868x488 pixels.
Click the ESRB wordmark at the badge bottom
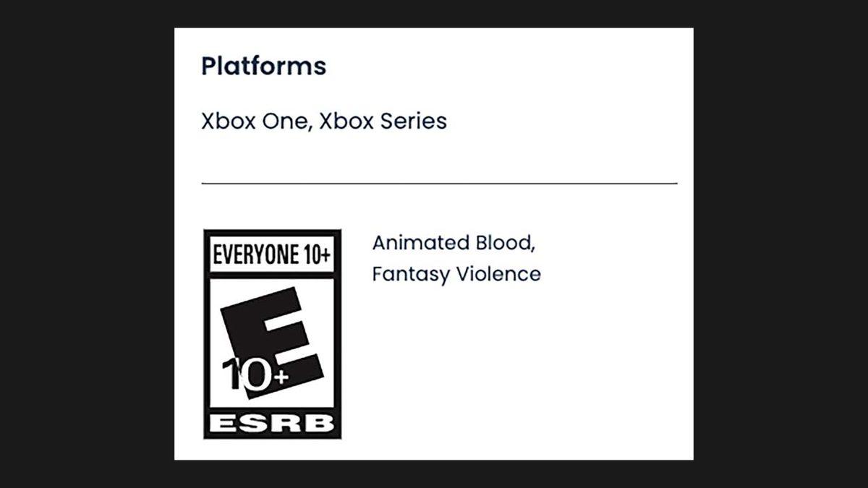click(x=272, y=424)
